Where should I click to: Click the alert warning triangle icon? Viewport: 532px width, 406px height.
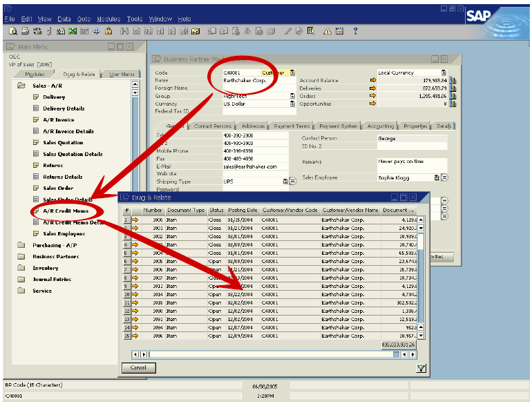327,31
